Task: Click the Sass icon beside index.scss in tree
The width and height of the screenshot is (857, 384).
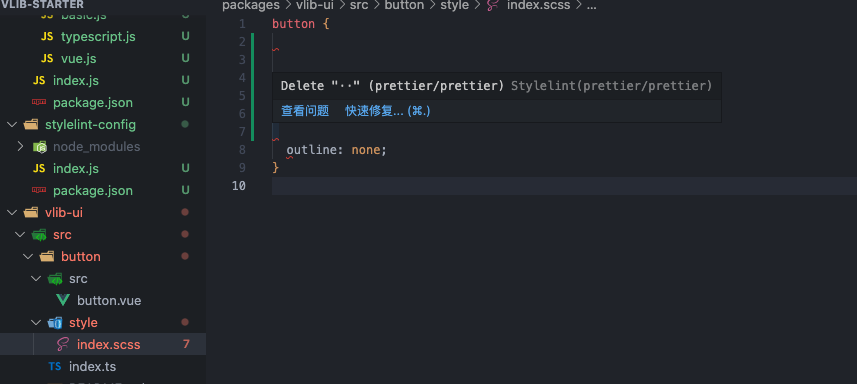Action: [63, 345]
